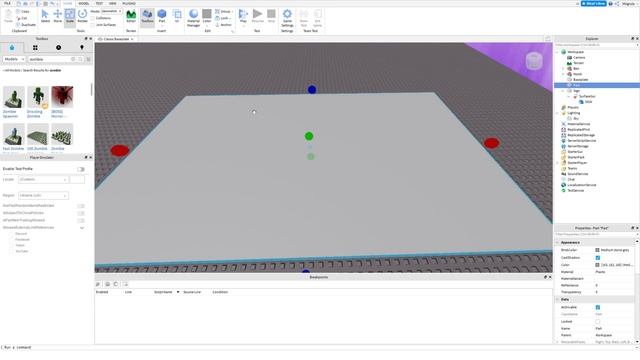
Task: Open the Region dropdown in Player Emulator
Action: [43, 196]
